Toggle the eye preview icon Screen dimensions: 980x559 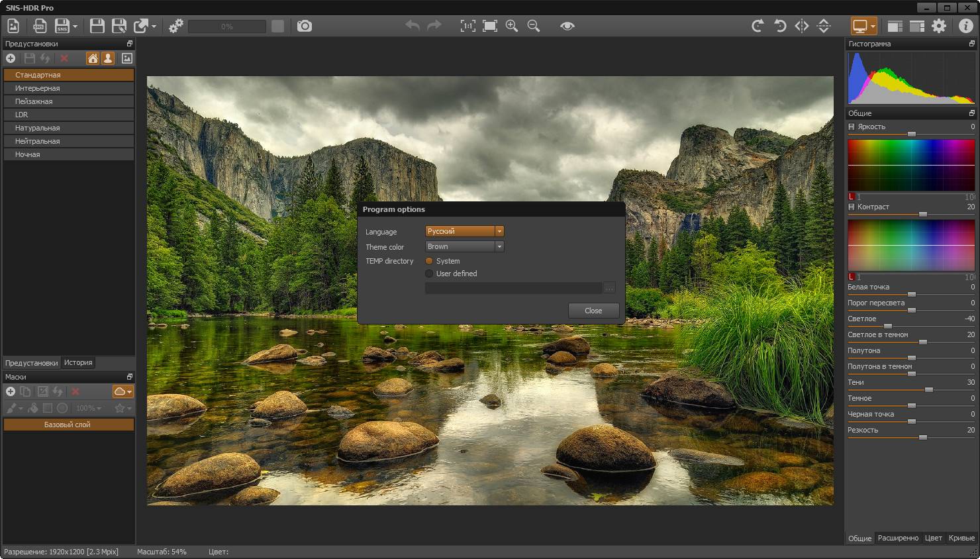point(567,26)
